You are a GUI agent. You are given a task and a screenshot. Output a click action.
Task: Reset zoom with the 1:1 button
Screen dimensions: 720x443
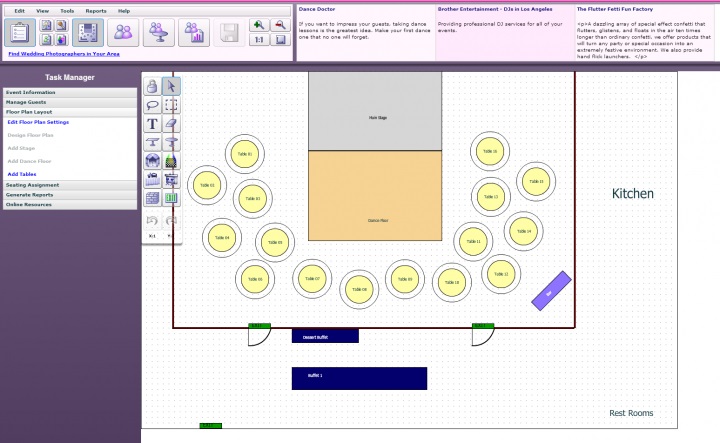(x=259, y=40)
